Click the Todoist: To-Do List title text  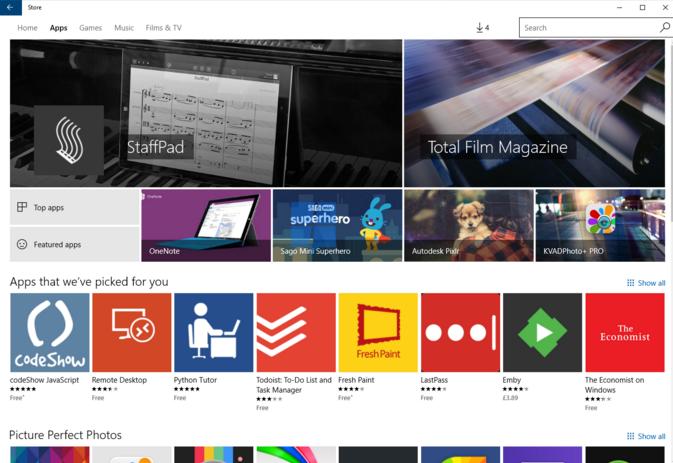coord(294,385)
